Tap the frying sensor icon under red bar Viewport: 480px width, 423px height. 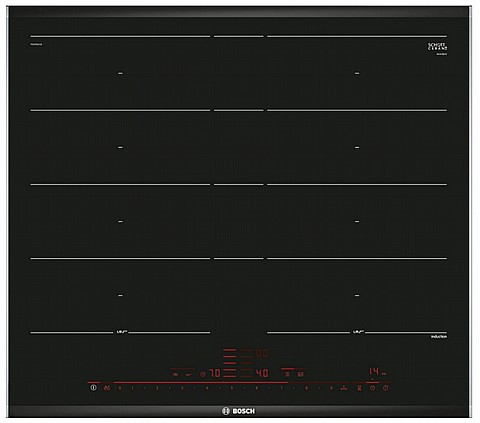click(x=287, y=374)
